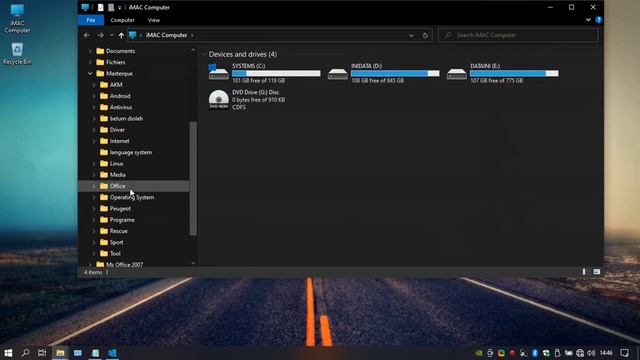Click the iMAC Computer breadcrumb in address bar
Screen dimensions: 640x360
tap(167, 36)
